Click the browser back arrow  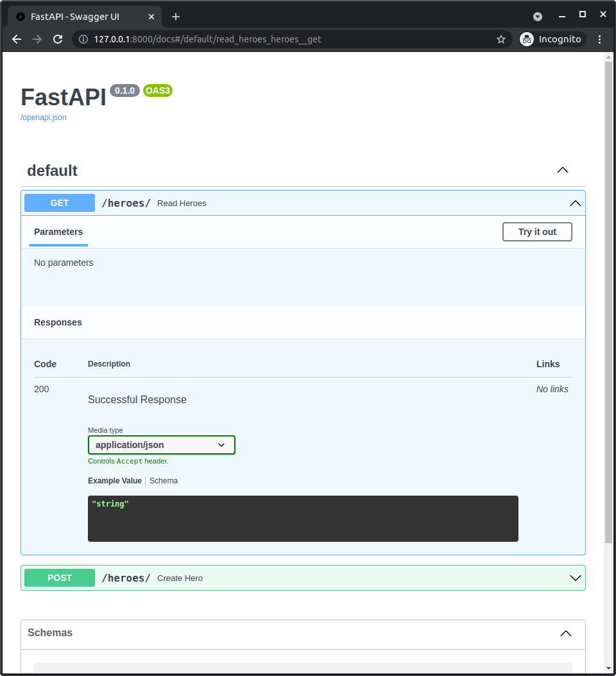tap(16, 39)
